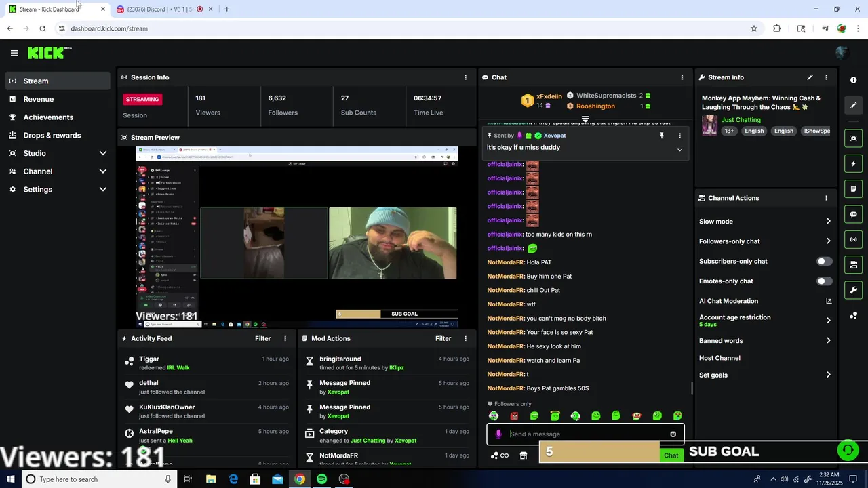Open Mod Actions three-dot menu

(465, 338)
